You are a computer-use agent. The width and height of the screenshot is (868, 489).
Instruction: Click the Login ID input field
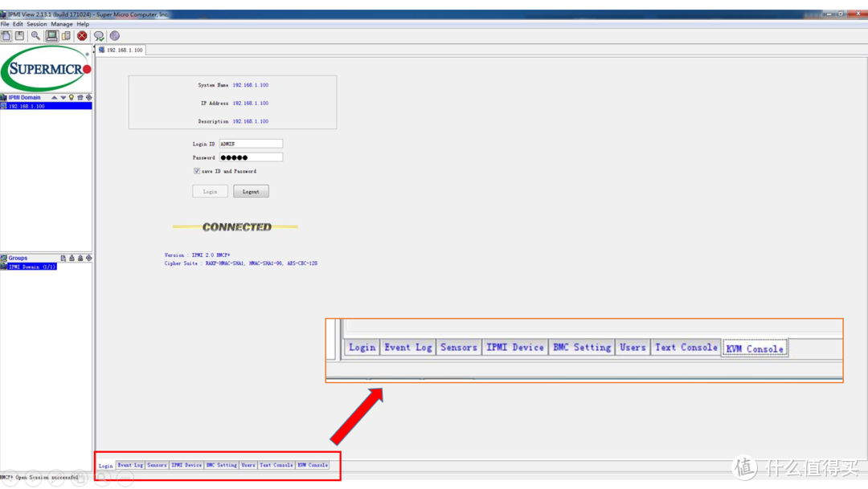click(x=251, y=144)
